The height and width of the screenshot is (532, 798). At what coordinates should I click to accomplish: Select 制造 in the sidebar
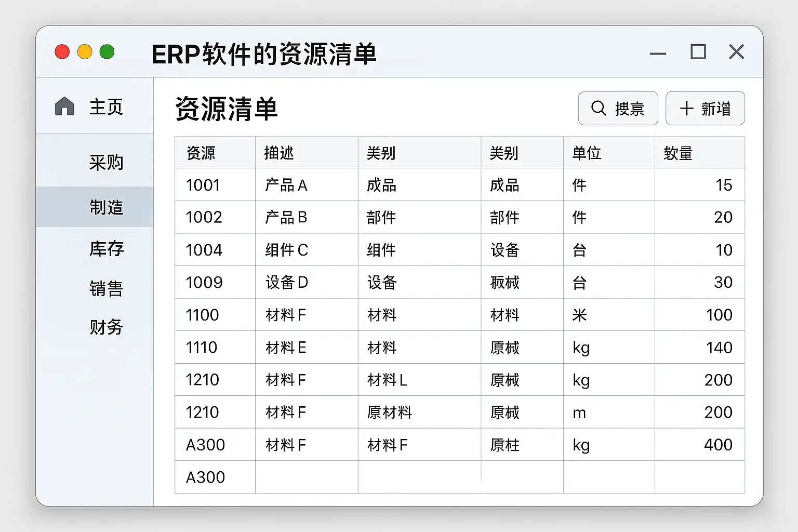pyautogui.click(x=106, y=207)
